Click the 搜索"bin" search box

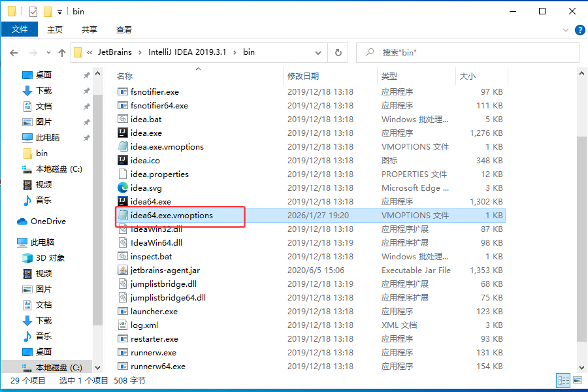(467, 52)
